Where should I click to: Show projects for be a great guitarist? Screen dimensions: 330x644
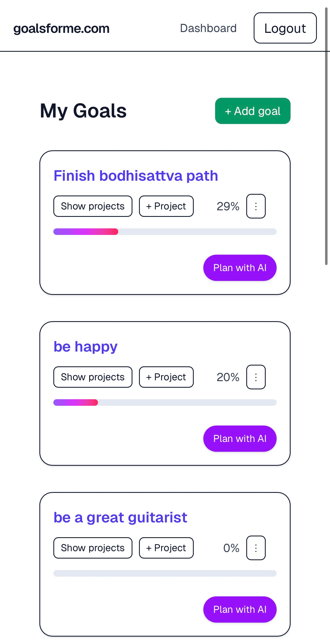tap(93, 548)
